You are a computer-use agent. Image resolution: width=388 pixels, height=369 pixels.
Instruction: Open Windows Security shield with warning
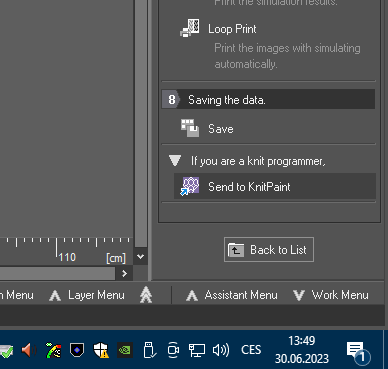101,350
